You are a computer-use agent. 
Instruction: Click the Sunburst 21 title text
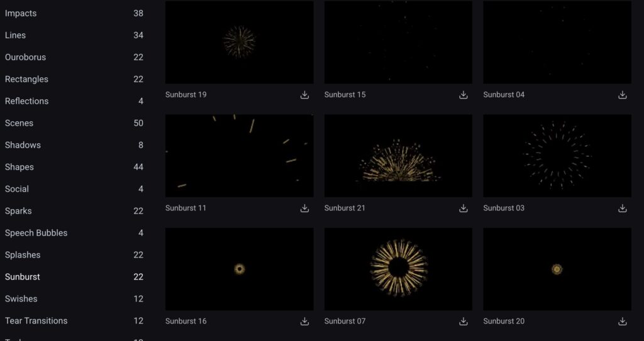coord(345,208)
